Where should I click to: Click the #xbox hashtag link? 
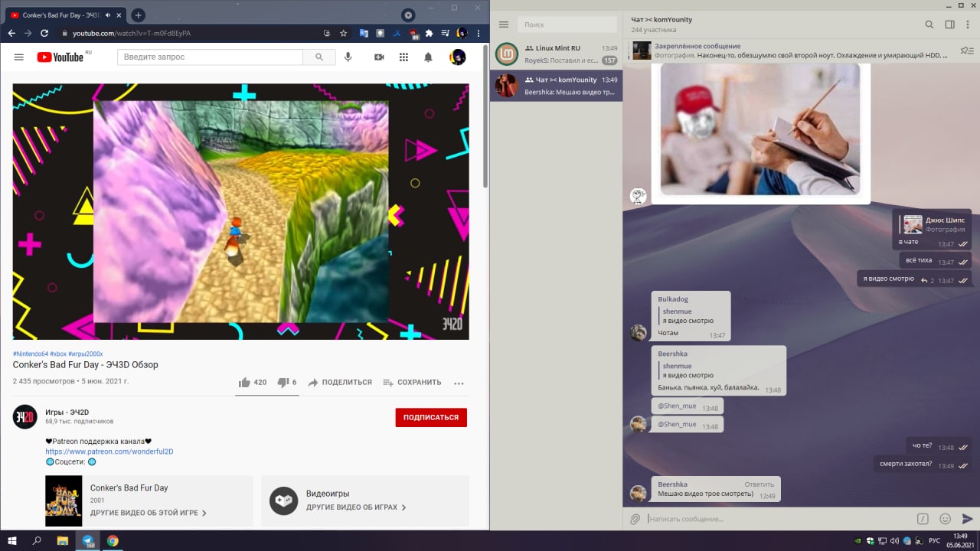(x=58, y=354)
